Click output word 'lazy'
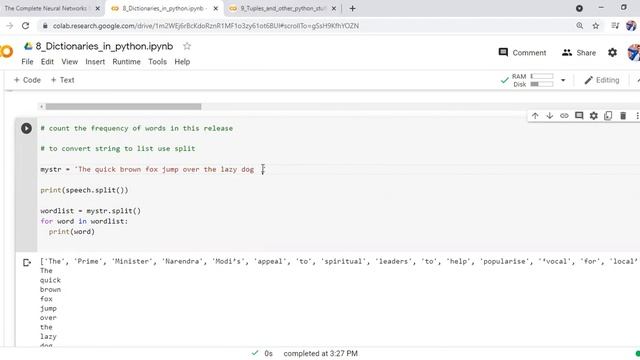 click(x=48, y=337)
